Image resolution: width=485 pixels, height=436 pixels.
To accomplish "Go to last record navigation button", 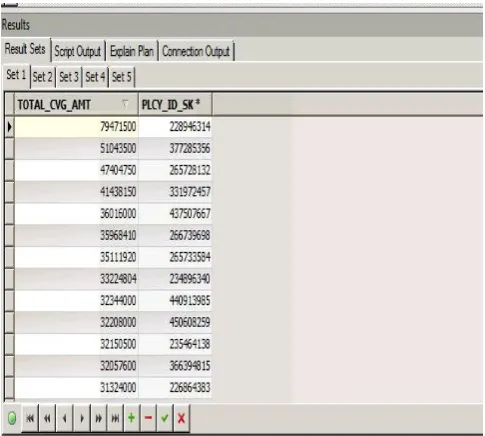I will [x=115, y=418].
